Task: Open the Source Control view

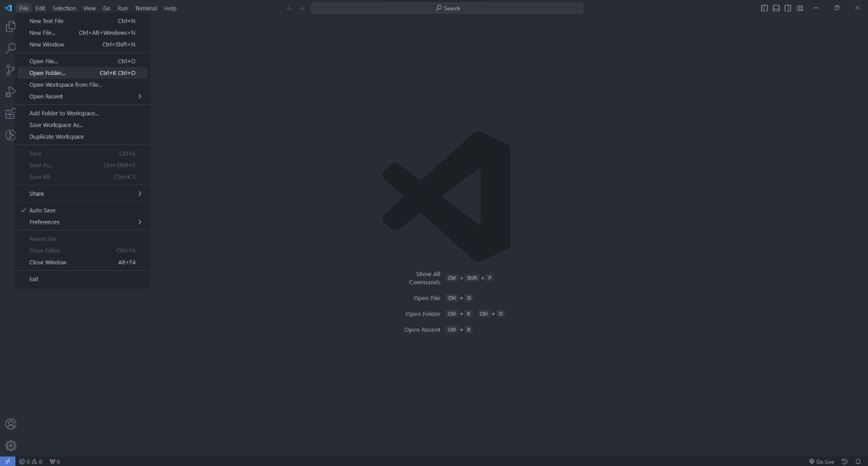Action: (x=11, y=70)
